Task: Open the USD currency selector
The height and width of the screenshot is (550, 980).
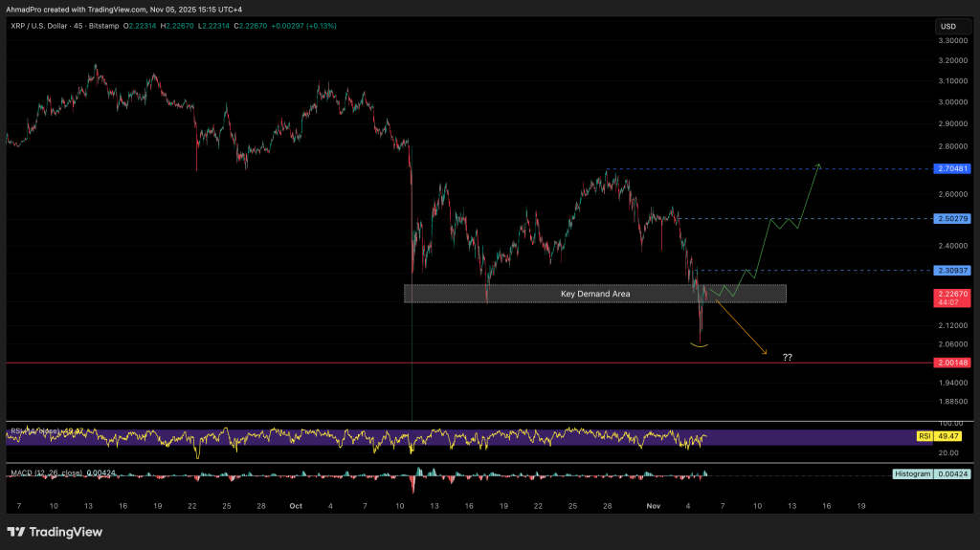Action: click(x=948, y=26)
